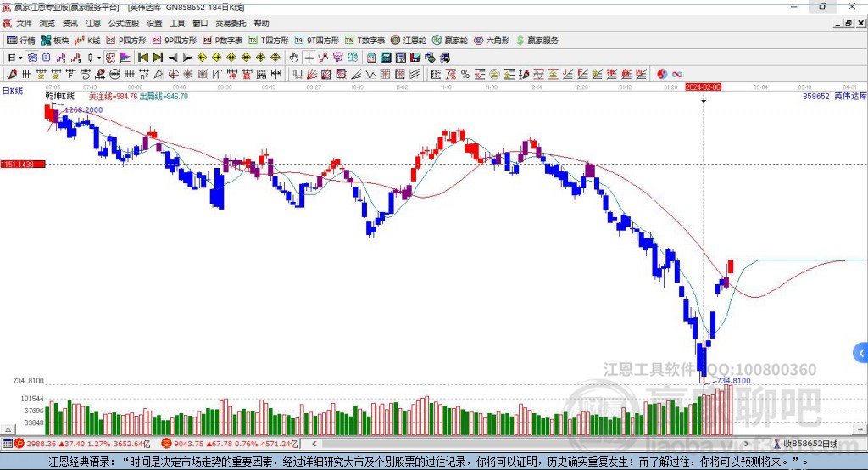Click the blue side panel expand arrow
Viewport: 868px width, 470px height.
(861, 353)
